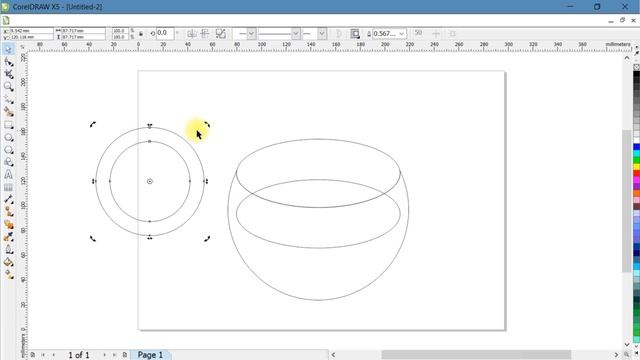
Task: Select the Pick tool in the toolbox
Action: click(x=8, y=49)
